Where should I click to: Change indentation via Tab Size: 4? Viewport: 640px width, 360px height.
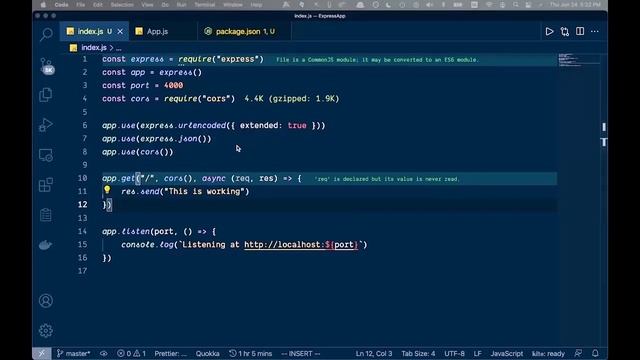[418, 353]
